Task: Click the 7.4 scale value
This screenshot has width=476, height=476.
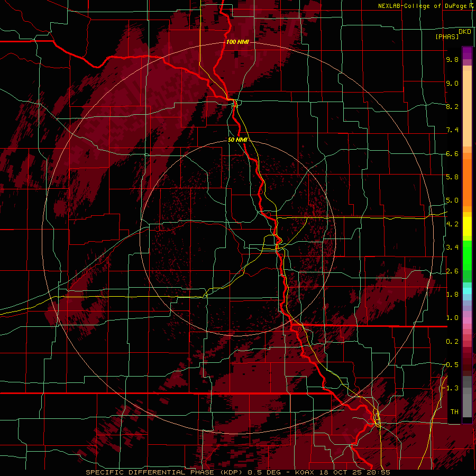Action: (452, 130)
